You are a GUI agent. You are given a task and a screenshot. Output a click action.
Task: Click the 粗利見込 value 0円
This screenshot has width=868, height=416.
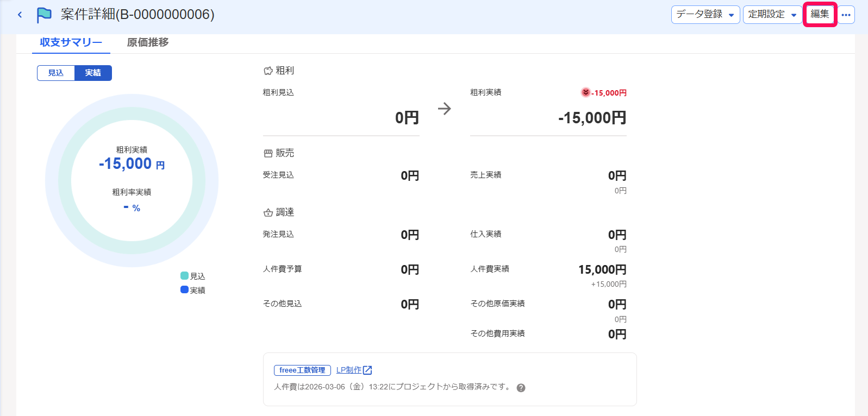[x=407, y=118]
